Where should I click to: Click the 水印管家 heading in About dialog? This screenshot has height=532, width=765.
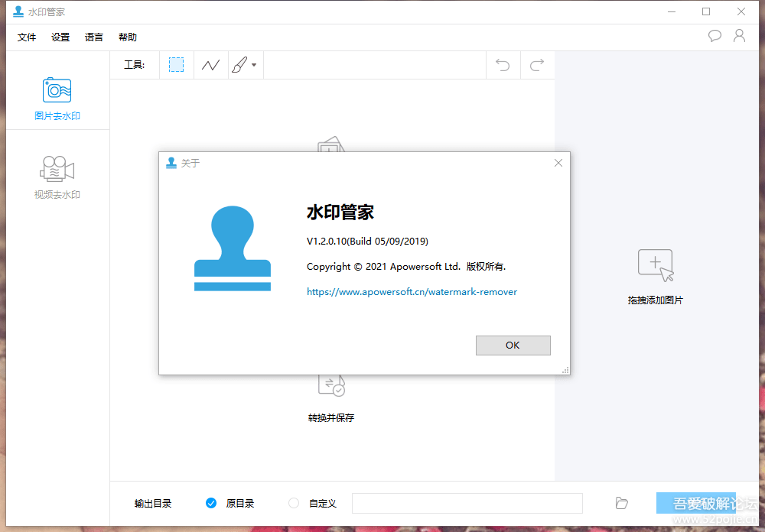[x=340, y=212]
